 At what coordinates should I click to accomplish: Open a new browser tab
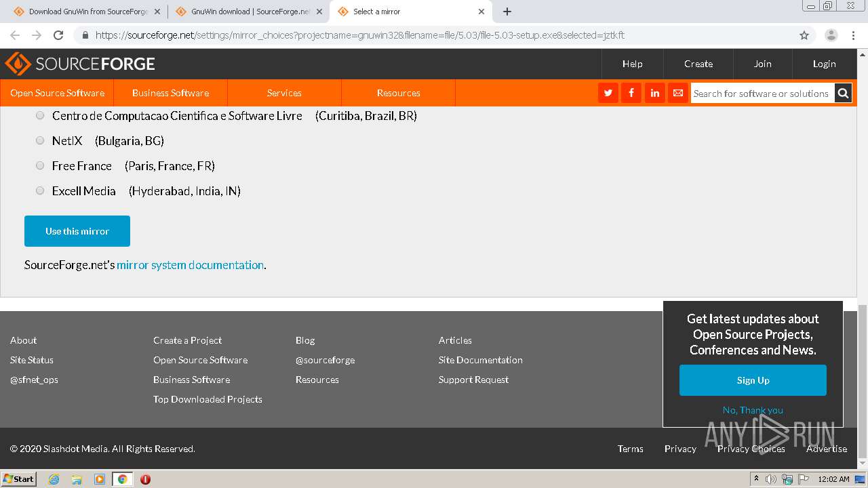(x=507, y=12)
